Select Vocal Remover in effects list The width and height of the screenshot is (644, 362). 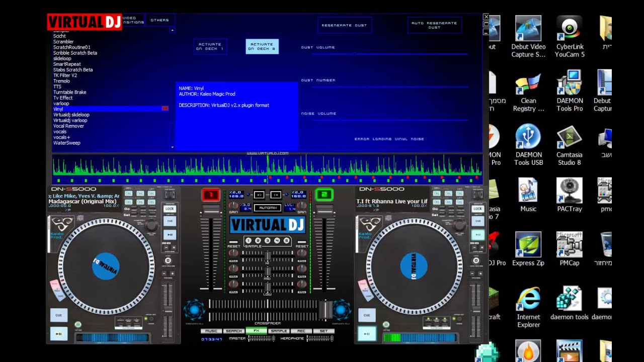pyautogui.click(x=68, y=126)
